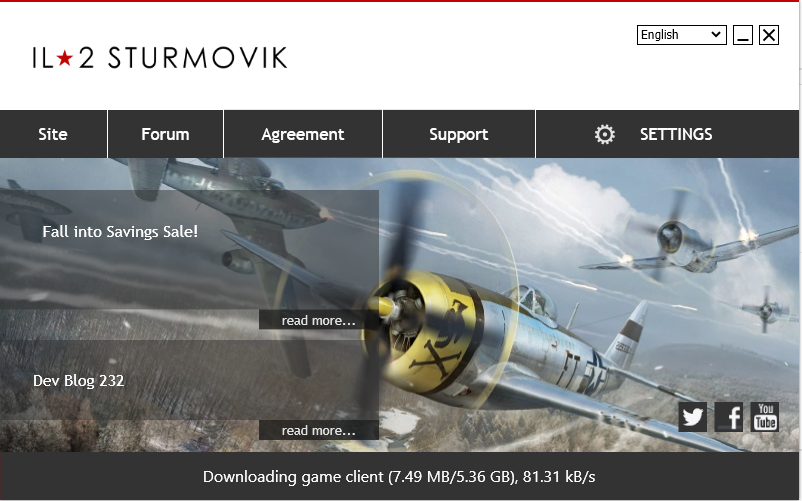The height and width of the screenshot is (501, 802).
Task: Read more about Dev Blog 232
Action: [319, 430]
